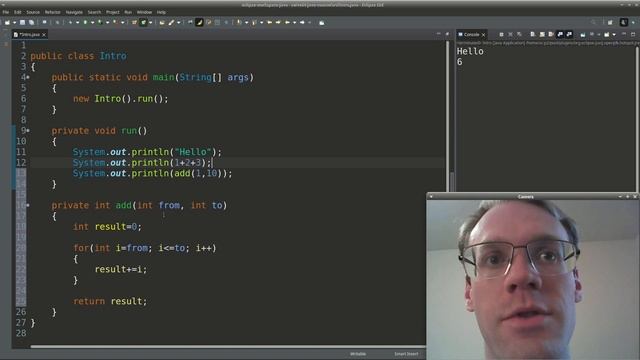The image size is (640, 360).
Task: Click the Previous Annotation arrow icon
Action: [253, 22]
